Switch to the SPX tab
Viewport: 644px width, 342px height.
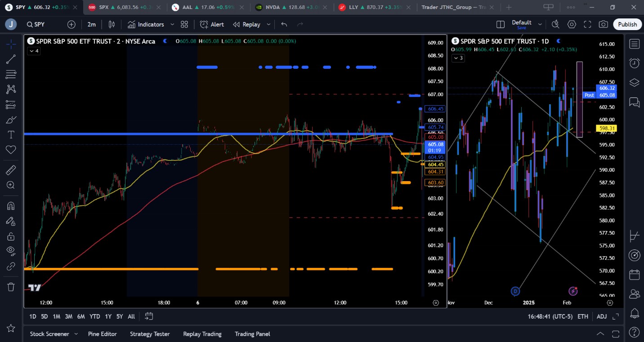(125, 7)
